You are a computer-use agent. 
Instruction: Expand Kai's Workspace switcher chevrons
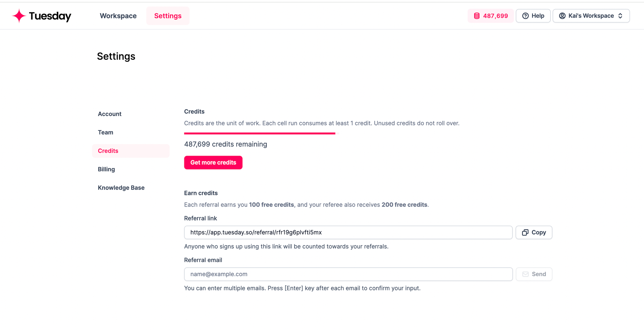[x=620, y=16]
